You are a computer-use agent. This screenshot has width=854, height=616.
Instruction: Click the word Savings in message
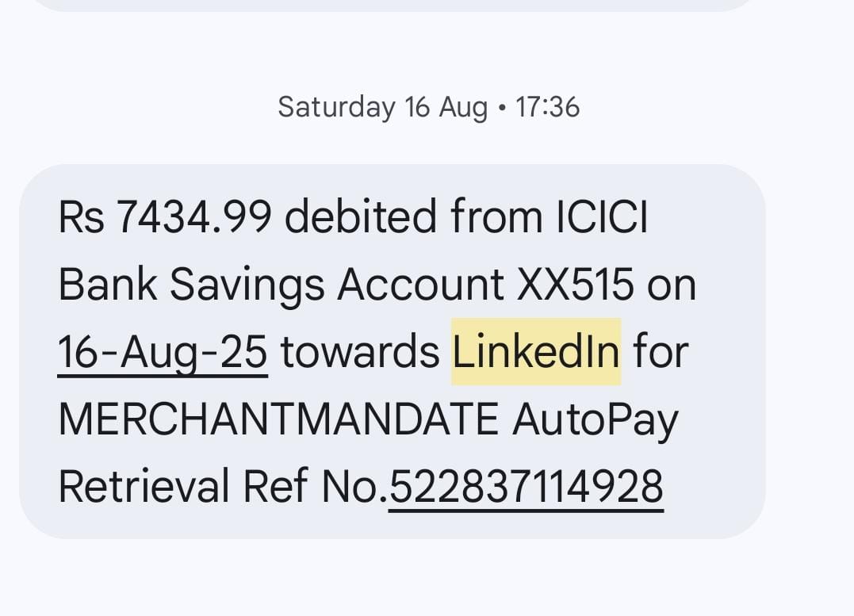[x=247, y=284]
